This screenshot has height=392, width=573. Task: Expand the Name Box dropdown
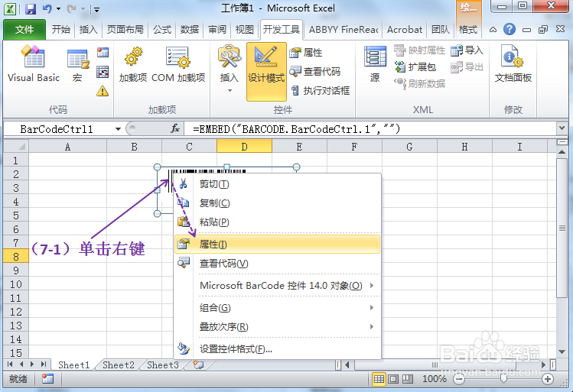[x=118, y=129]
